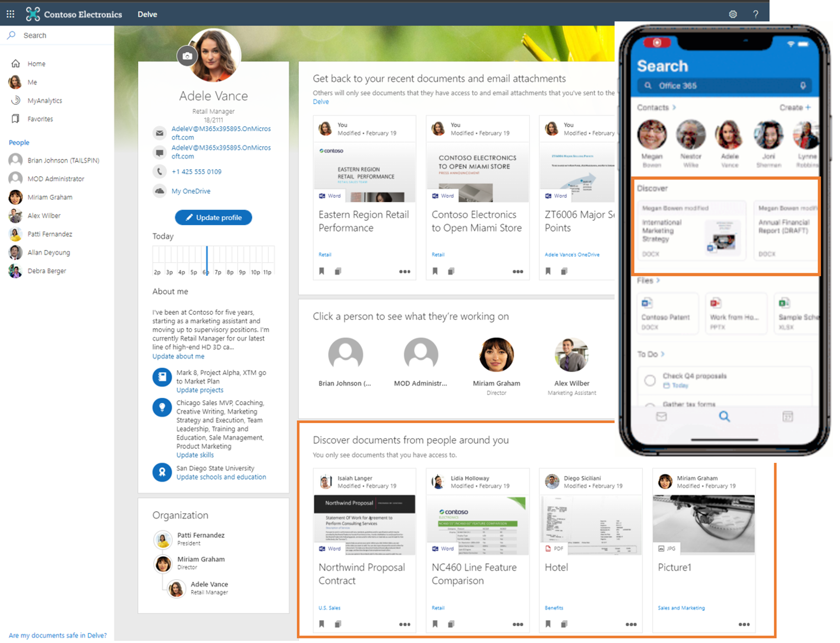Click Alex Wilber's photo in people section
Image resolution: width=840 pixels, height=643 pixels.
click(572, 355)
